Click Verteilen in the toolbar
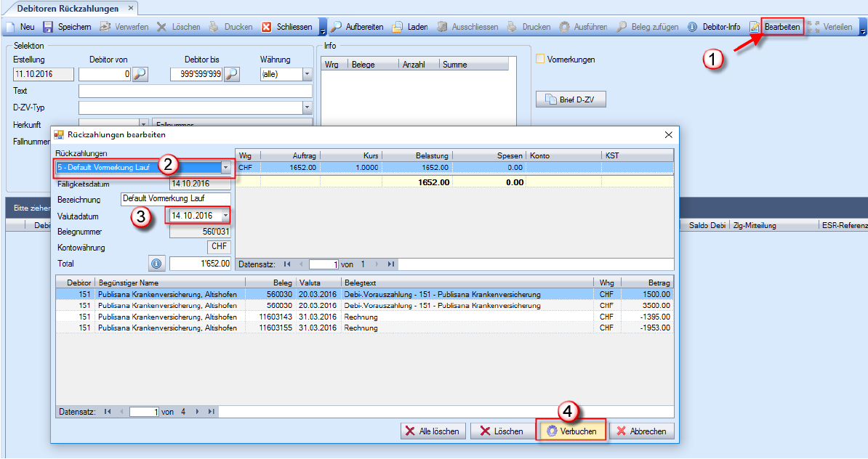The width and height of the screenshot is (868, 459). click(x=830, y=27)
